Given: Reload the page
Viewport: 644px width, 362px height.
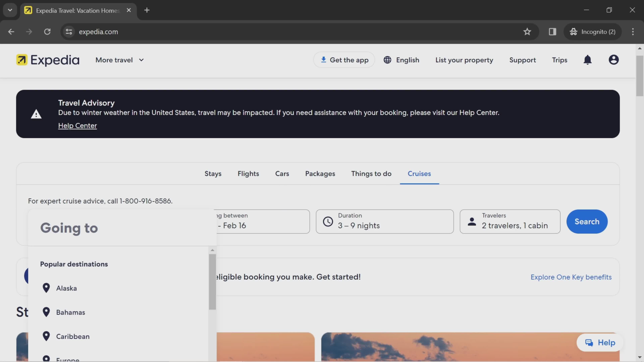Looking at the screenshot, I should (47, 32).
